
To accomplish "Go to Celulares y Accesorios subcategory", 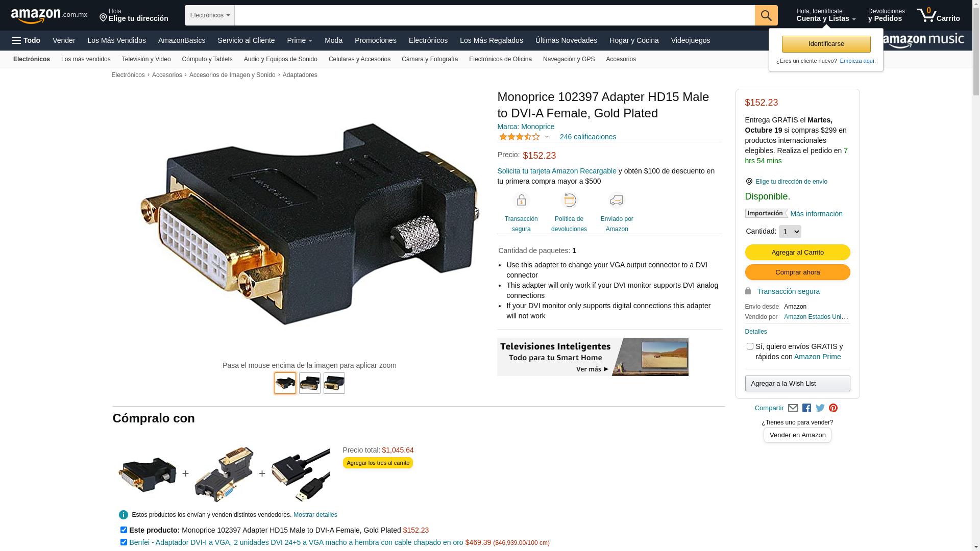I will tap(359, 59).
